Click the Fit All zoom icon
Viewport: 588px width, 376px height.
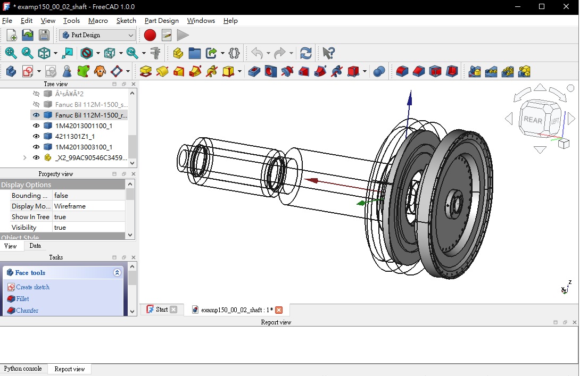coord(11,53)
